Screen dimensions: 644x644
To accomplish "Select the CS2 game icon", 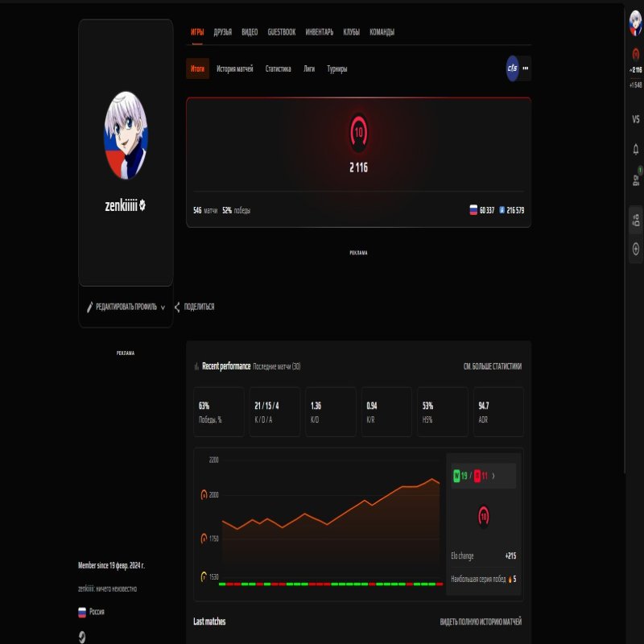I will (513, 69).
